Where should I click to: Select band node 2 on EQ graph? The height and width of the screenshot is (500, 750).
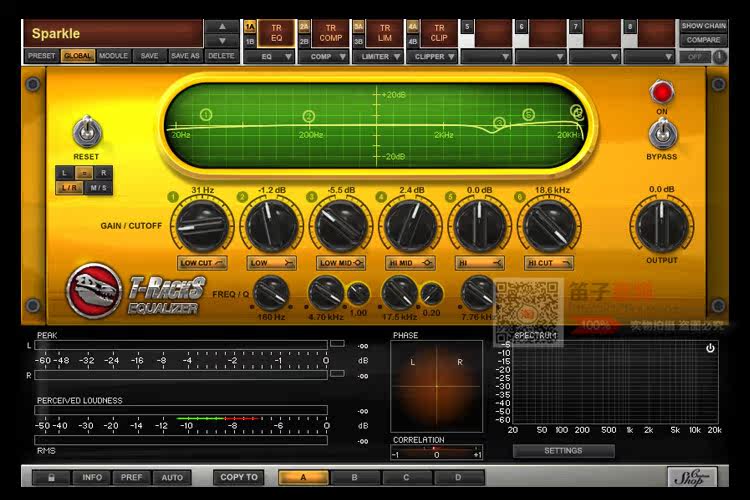point(309,116)
